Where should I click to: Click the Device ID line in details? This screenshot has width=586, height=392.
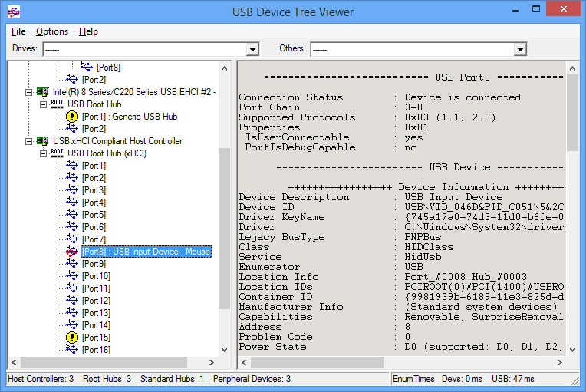point(401,207)
